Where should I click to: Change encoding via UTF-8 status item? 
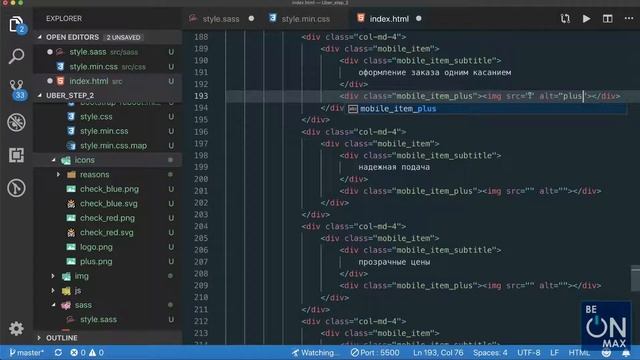point(529,353)
